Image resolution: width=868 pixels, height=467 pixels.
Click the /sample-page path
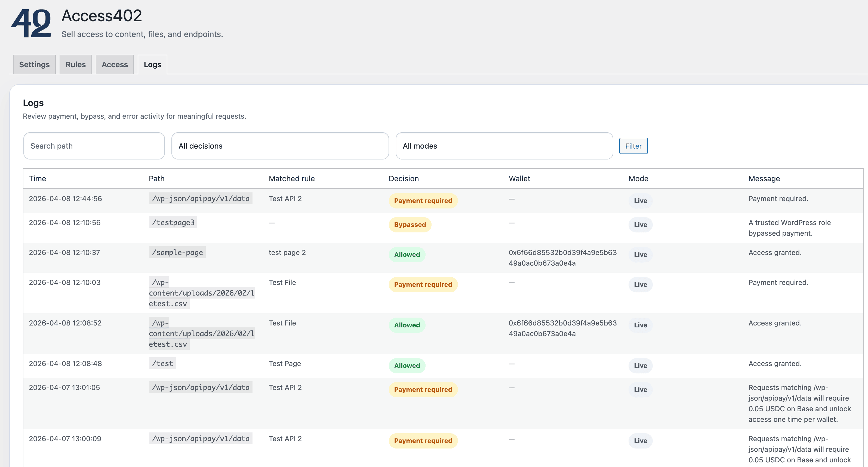[x=177, y=252]
